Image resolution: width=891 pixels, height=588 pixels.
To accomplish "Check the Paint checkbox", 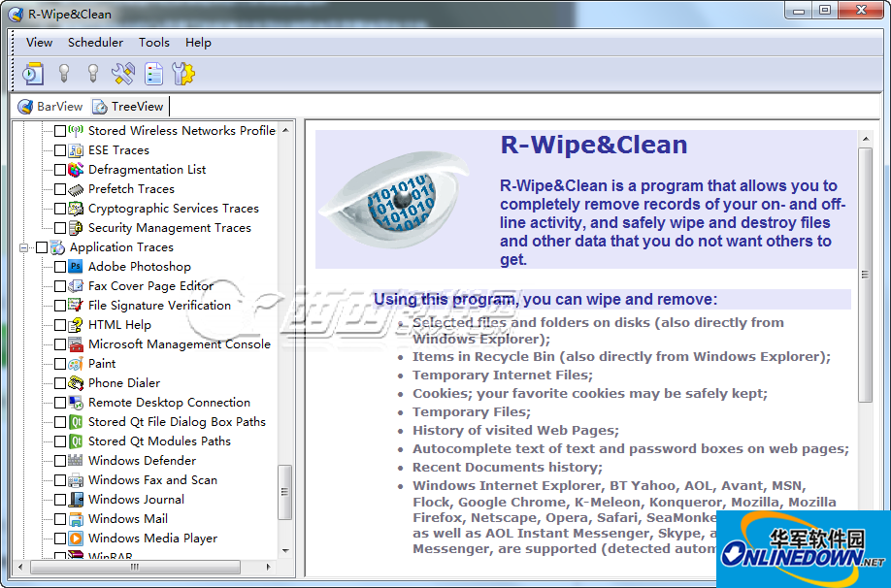I will coord(59,364).
